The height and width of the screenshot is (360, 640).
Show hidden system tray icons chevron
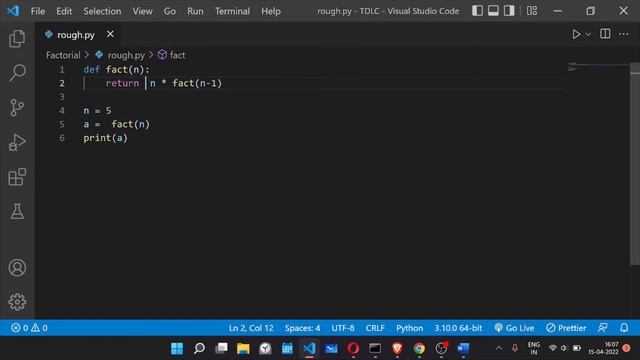pyautogui.click(x=499, y=349)
